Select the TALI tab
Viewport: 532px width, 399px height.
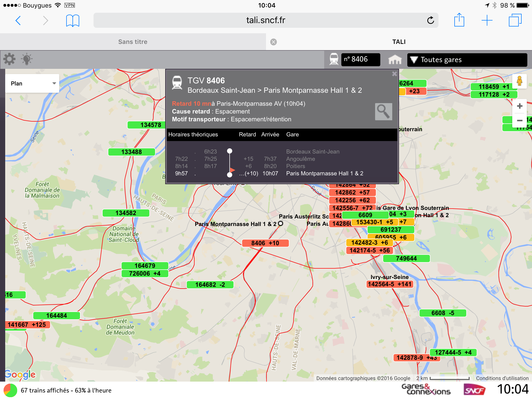coord(399,42)
